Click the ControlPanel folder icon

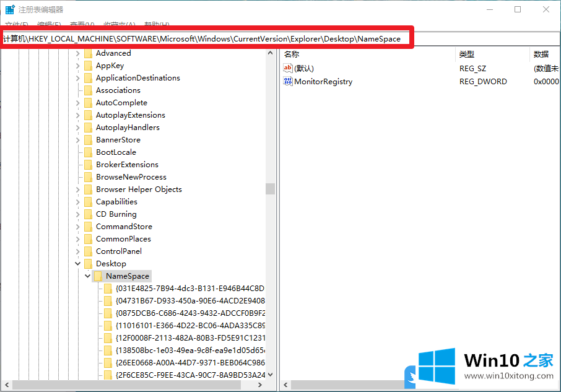click(x=88, y=252)
